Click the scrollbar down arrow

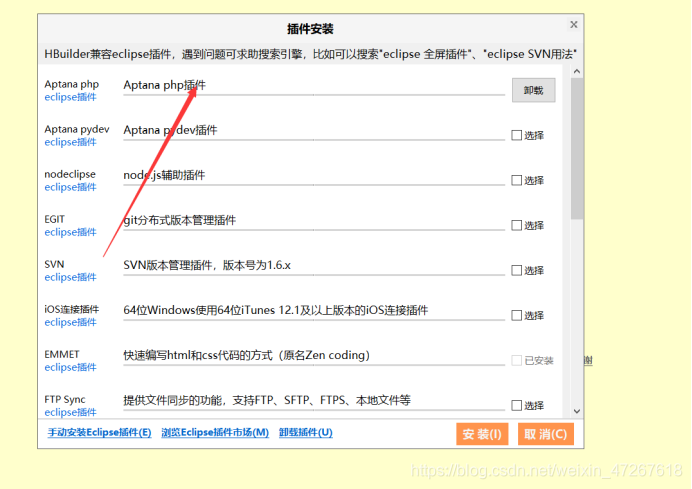point(576,411)
